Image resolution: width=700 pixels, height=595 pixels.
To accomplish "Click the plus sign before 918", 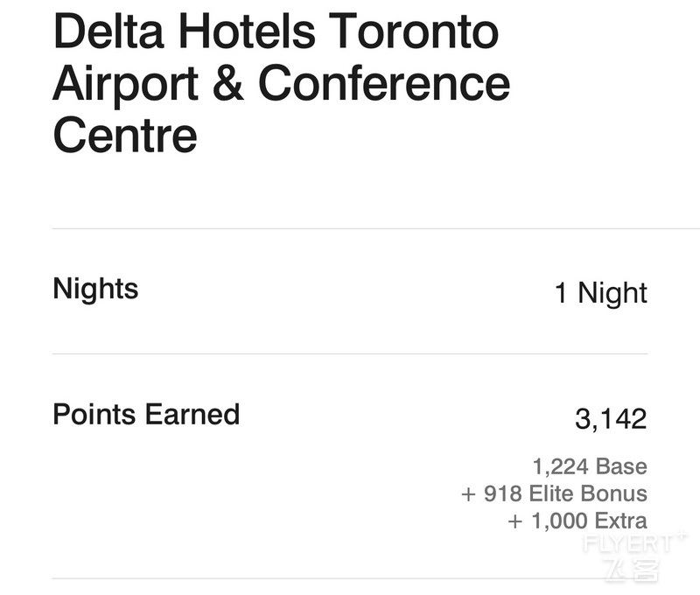I will tap(468, 494).
